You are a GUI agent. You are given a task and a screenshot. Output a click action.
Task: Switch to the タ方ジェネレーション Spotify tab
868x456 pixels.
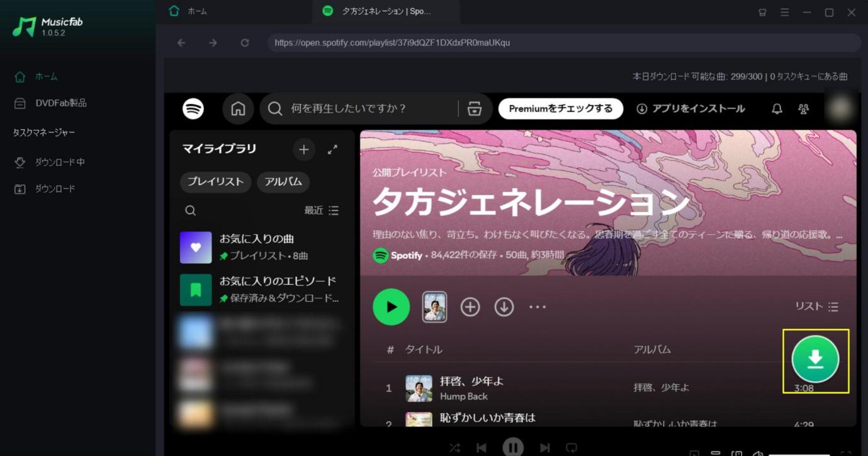(x=385, y=11)
